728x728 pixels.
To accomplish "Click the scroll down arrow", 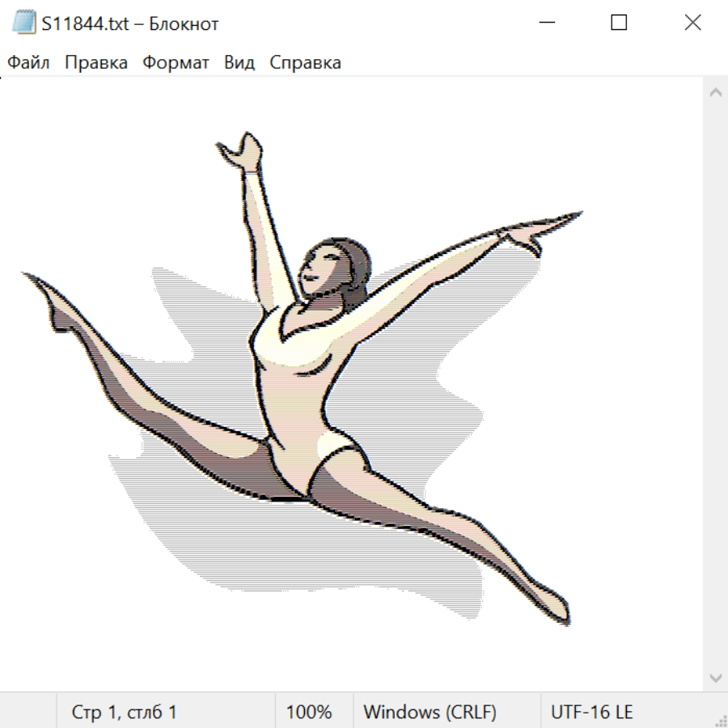I will [715, 677].
